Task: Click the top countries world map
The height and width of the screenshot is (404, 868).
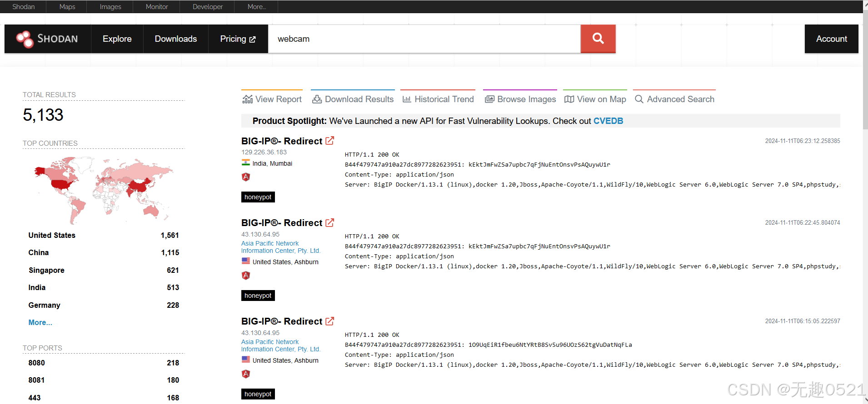Action: coord(104,190)
